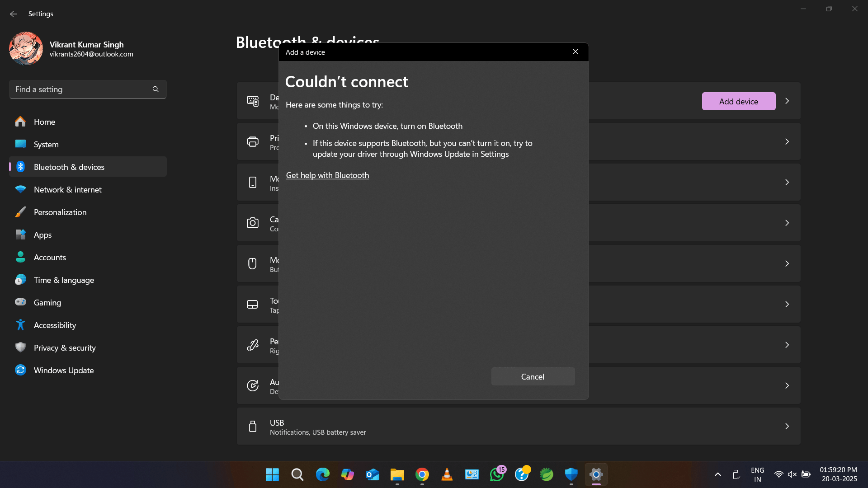Click the Find a setting search field
Image resolution: width=868 pixels, height=488 pixels.
point(81,89)
